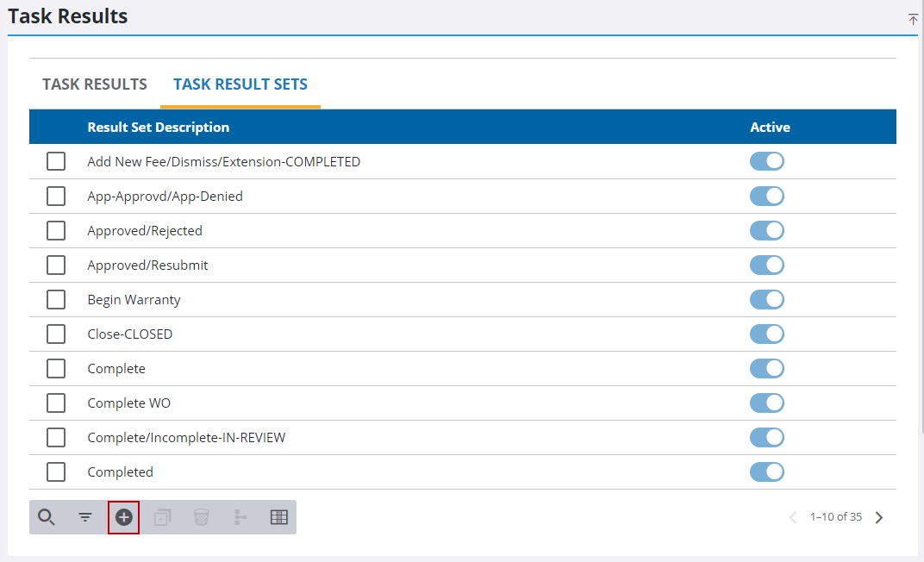The height and width of the screenshot is (562, 924).
Task: Go to previous page using left chevron
Action: click(794, 517)
